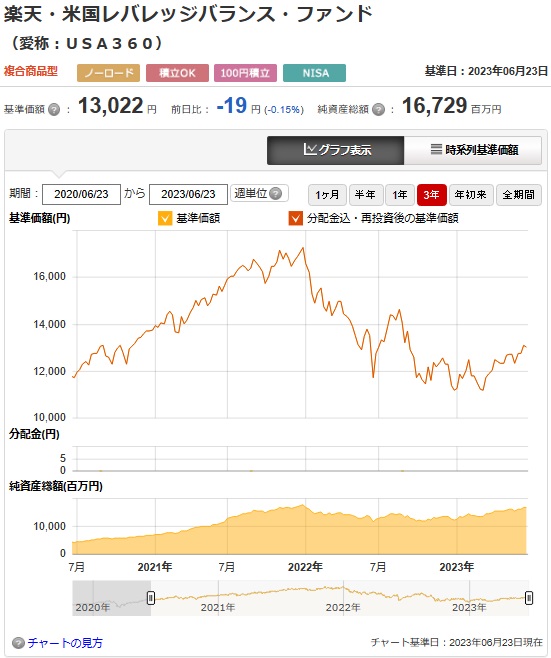Select 1ヶ月 period button
The width and height of the screenshot is (551, 658).
[327, 195]
